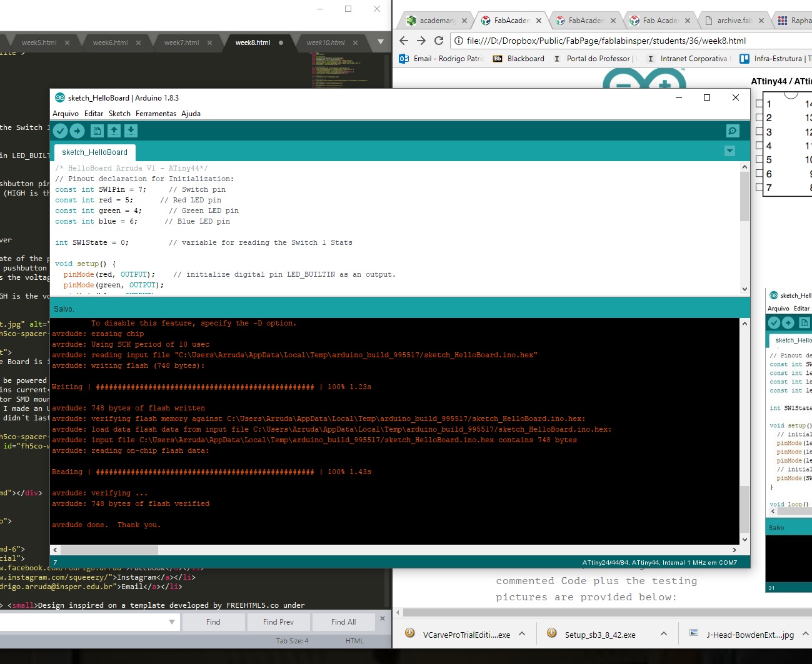The height and width of the screenshot is (664, 812).
Task: Close the week5.html editor tab
Action: coord(67,43)
